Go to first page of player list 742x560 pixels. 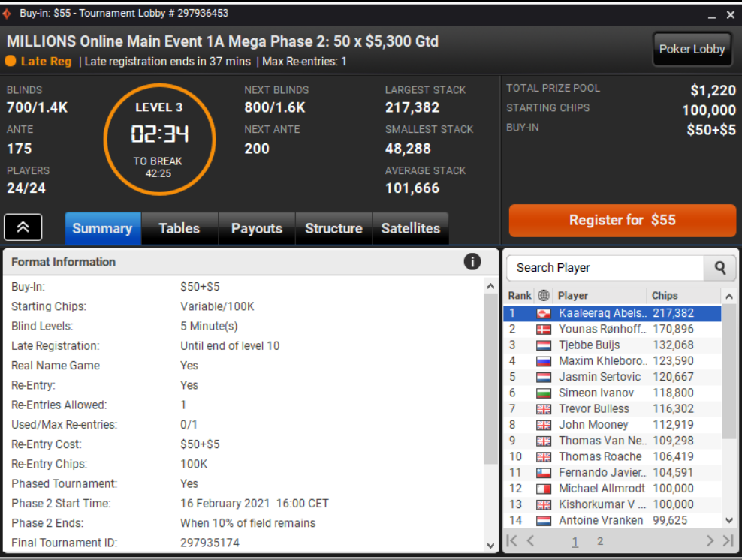point(512,540)
